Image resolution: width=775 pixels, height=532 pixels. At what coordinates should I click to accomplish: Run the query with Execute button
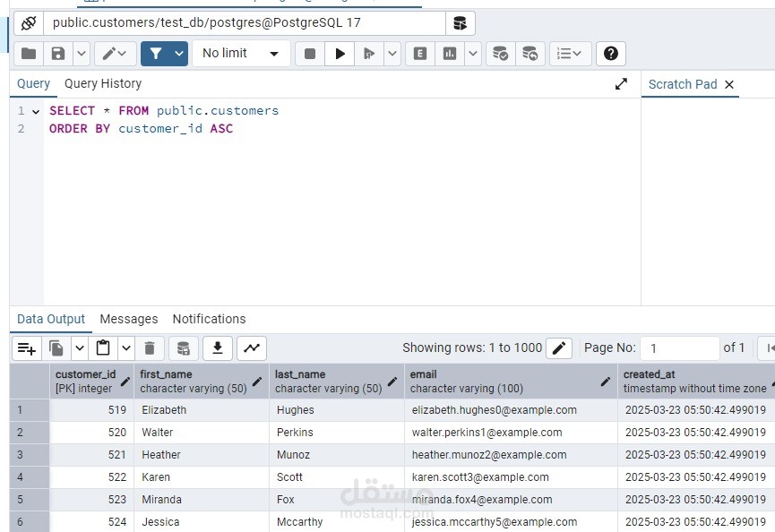coord(340,54)
